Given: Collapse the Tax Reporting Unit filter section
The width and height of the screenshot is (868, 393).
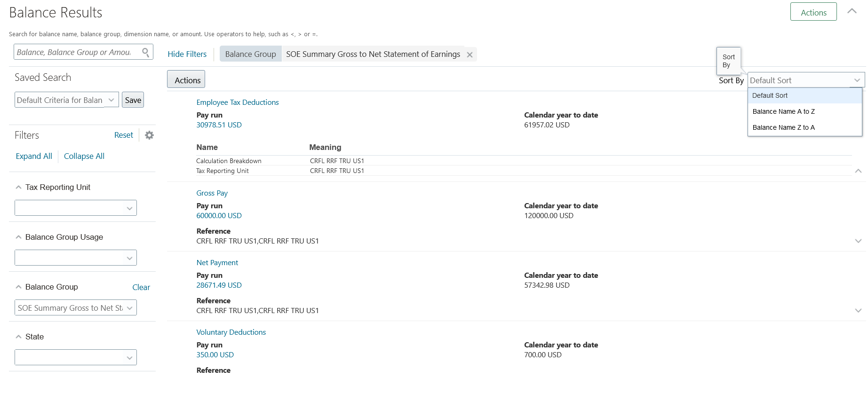Looking at the screenshot, I should pos(19,188).
